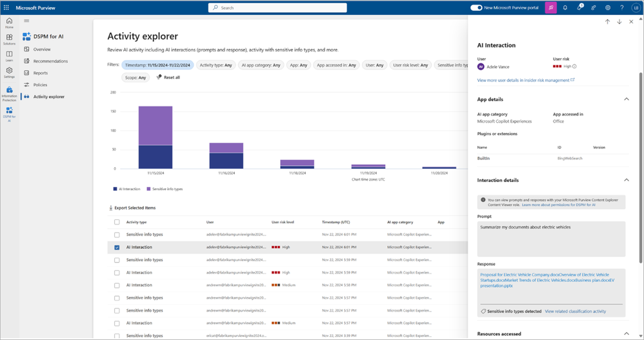Viewport: 644px width, 340px height.
Task: Open Recommendations in DSPM navigation
Action: pyautogui.click(x=50, y=61)
